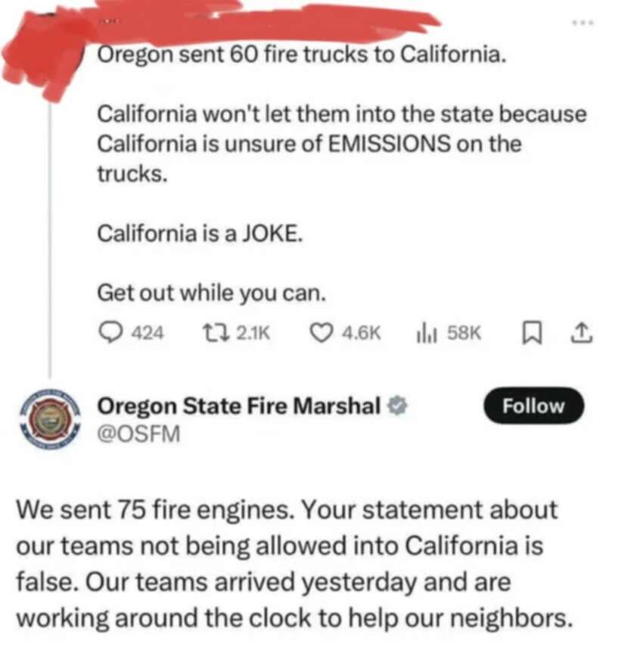Viewport: 637px width, 672px height.
Task: Toggle the bookmark state of the tweet
Action: coord(533,331)
